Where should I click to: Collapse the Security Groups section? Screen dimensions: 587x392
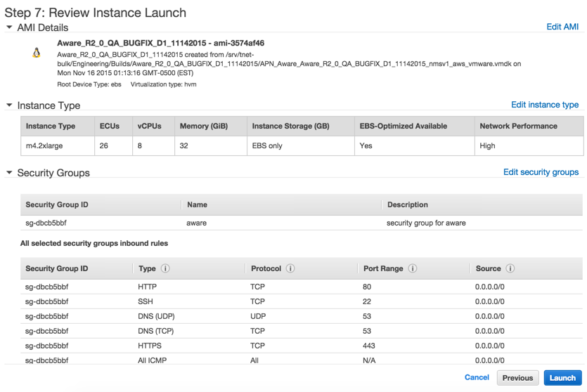pos(9,172)
